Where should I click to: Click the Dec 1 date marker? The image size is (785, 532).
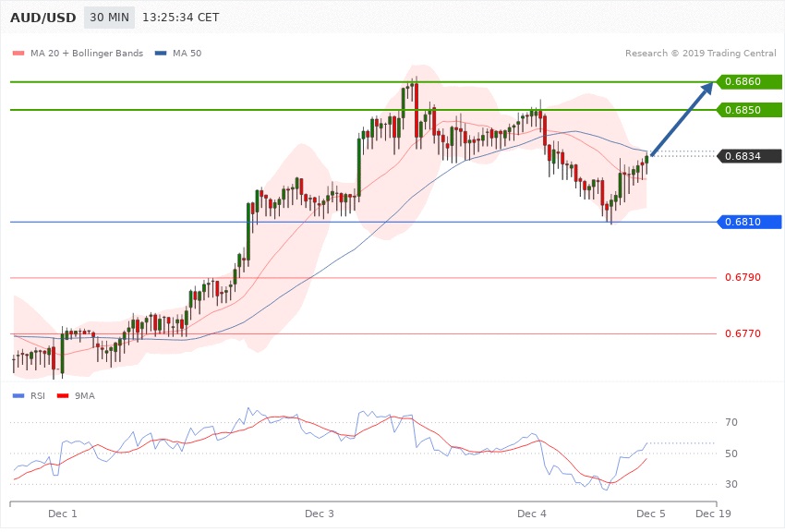[63, 513]
